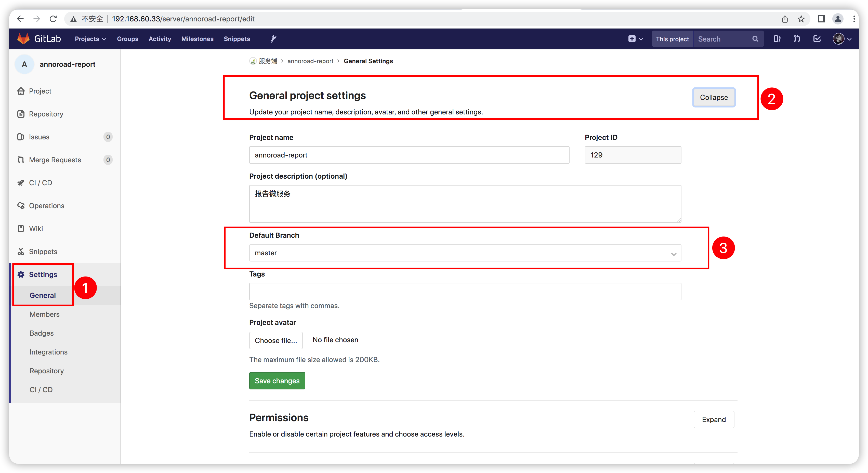
Task: Click Choose file for project avatar
Action: click(x=276, y=340)
